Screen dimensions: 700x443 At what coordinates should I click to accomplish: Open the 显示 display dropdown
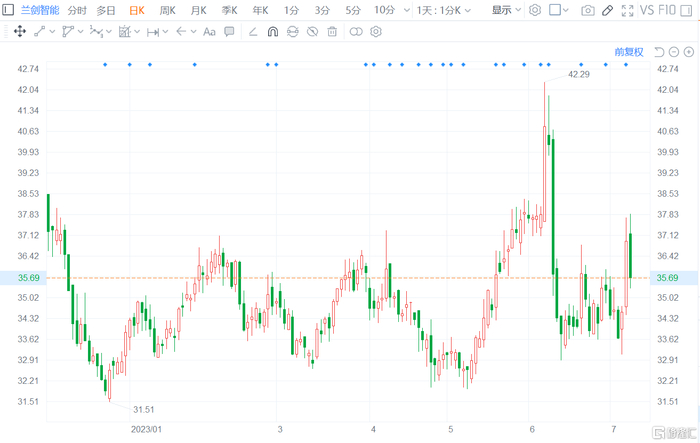pyautogui.click(x=506, y=10)
